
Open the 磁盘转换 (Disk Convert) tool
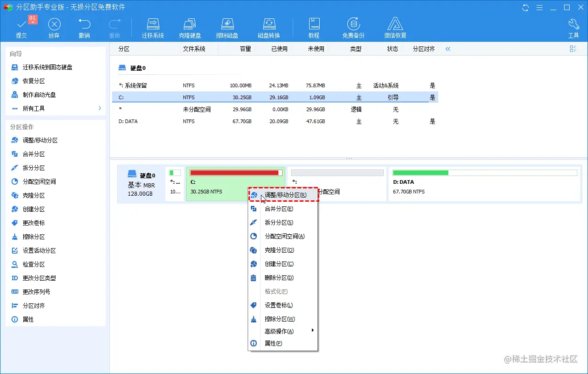(x=269, y=27)
